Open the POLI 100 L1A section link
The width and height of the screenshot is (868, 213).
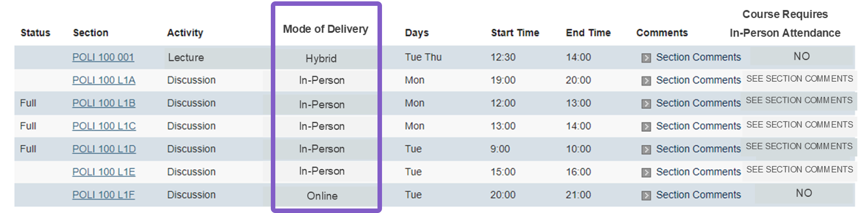104,80
